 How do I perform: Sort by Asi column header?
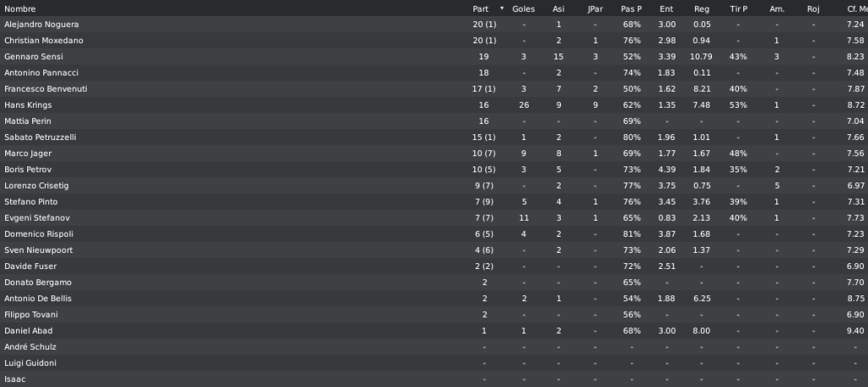[558, 8]
